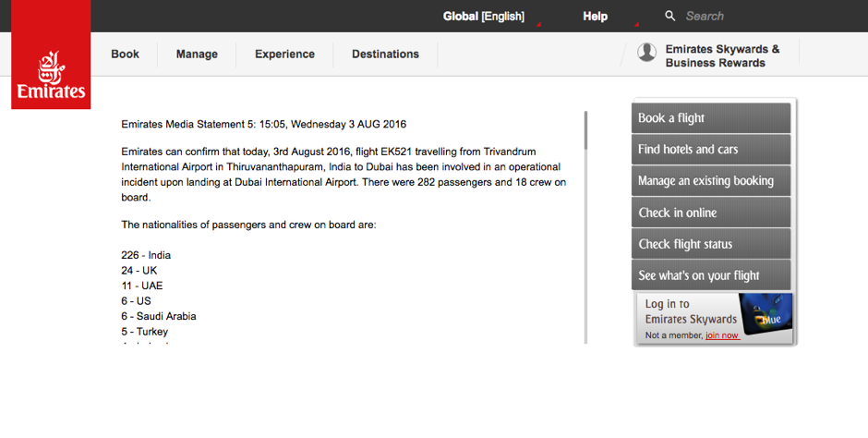Click Manage an existing booking
The width and height of the screenshot is (868, 438).
(711, 181)
